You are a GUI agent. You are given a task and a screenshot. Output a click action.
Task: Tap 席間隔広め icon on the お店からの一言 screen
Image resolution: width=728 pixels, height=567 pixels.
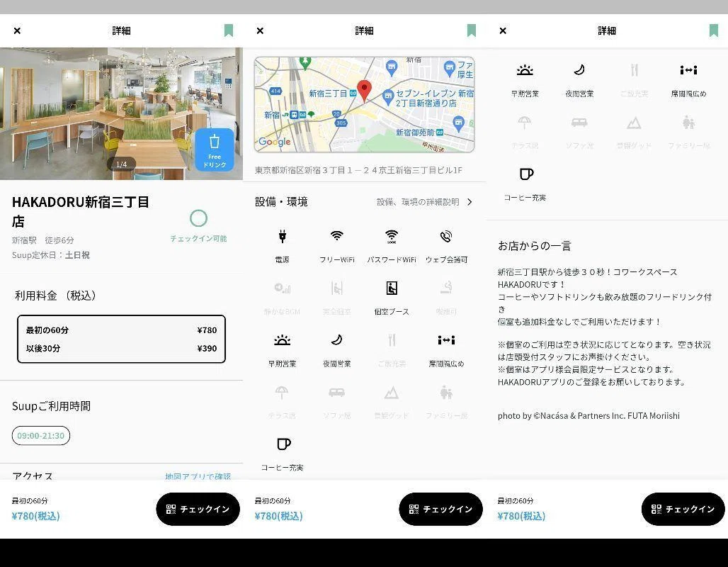coord(688,70)
